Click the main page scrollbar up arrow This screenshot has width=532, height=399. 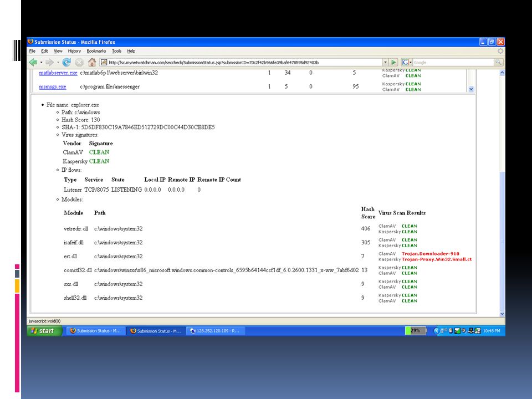coord(502,73)
